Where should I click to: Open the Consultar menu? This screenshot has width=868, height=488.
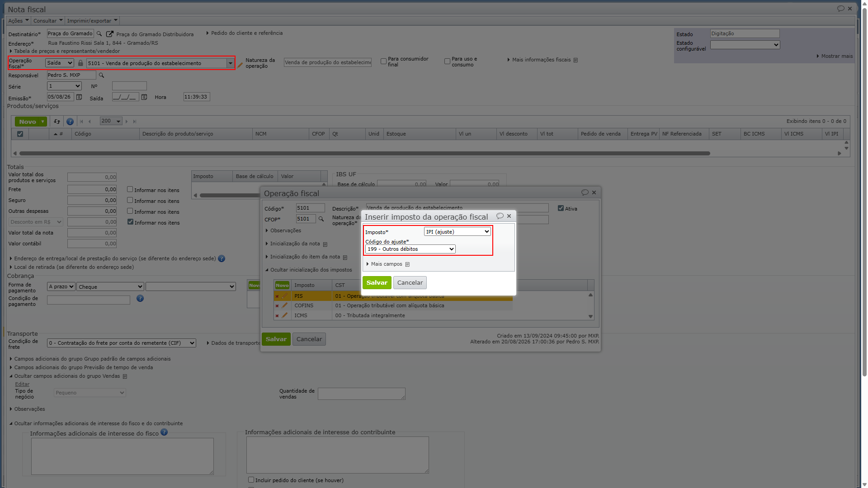click(x=48, y=21)
